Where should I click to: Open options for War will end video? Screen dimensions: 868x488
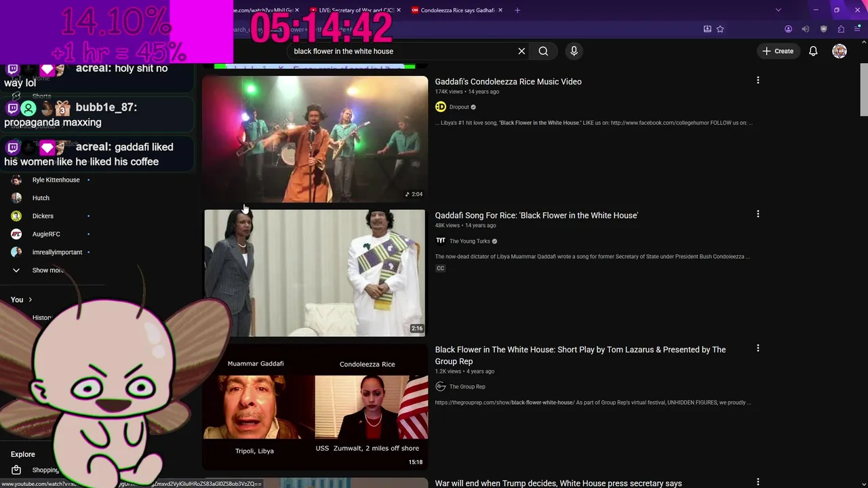tap(757, 482)
